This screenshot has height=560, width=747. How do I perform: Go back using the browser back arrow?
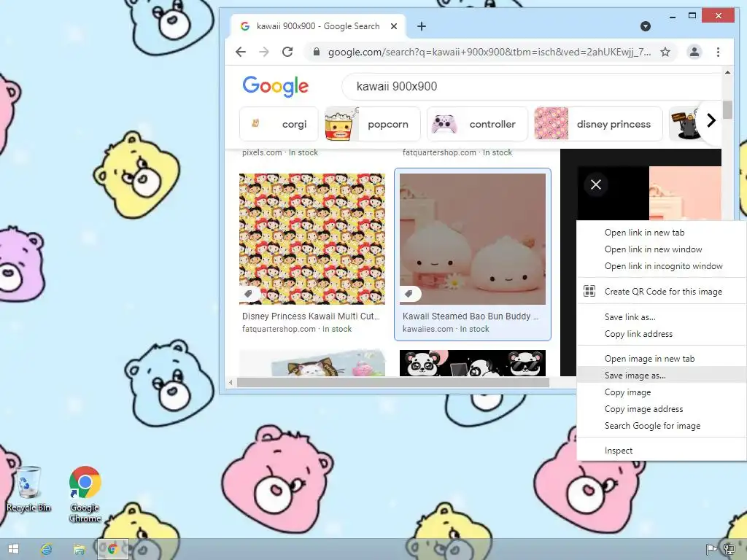click(x=241, y=52)
